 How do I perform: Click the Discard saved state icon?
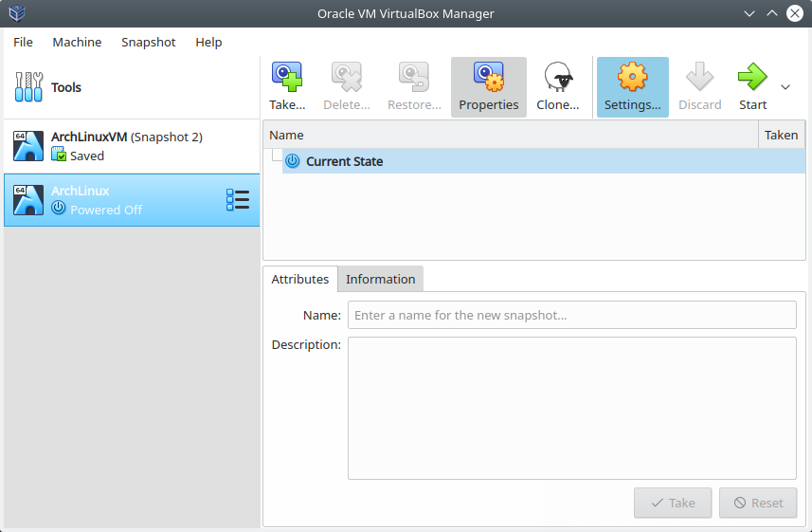tap(699, 77)
